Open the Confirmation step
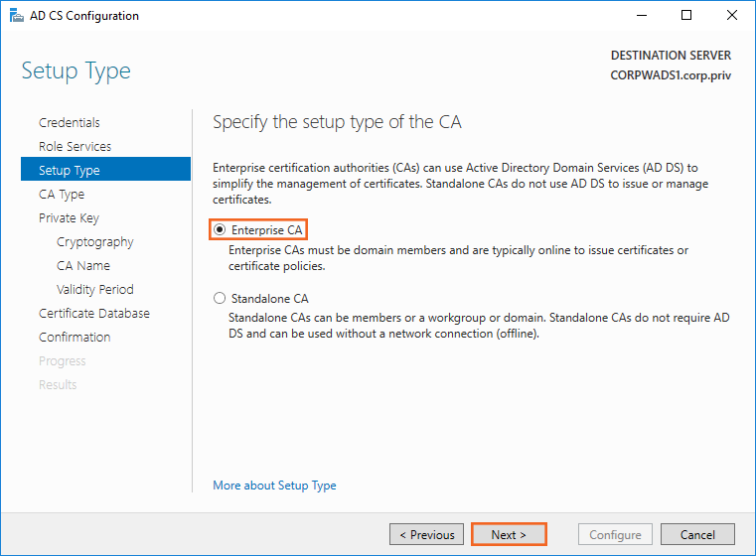The height and width of the screenshot is (556, 756). coord(75,338)
